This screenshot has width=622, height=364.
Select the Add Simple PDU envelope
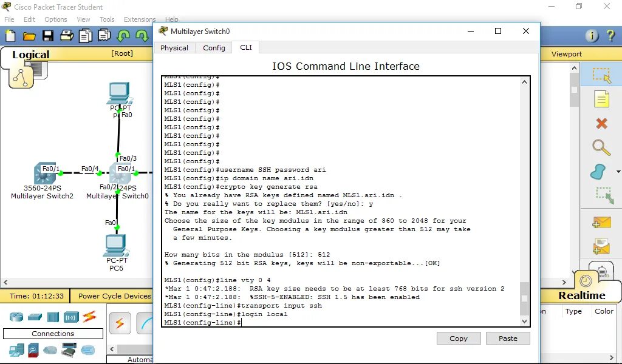[x=601, y=223]
